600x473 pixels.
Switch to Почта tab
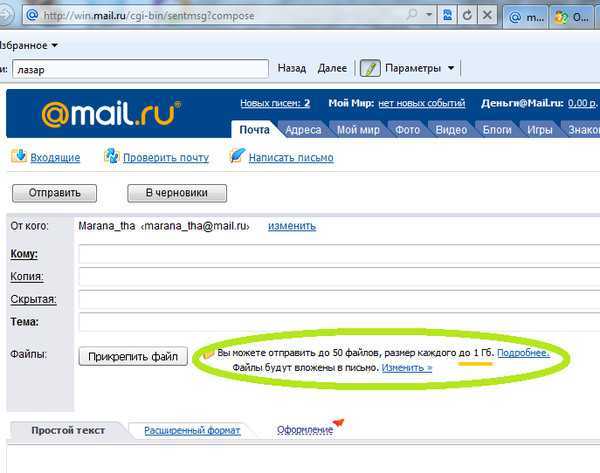click(254, 130)
